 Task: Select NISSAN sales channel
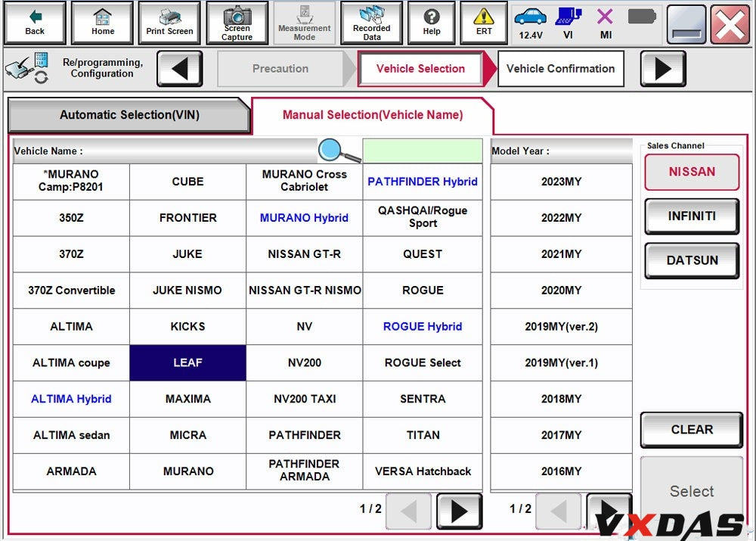(x=692, y=172)
